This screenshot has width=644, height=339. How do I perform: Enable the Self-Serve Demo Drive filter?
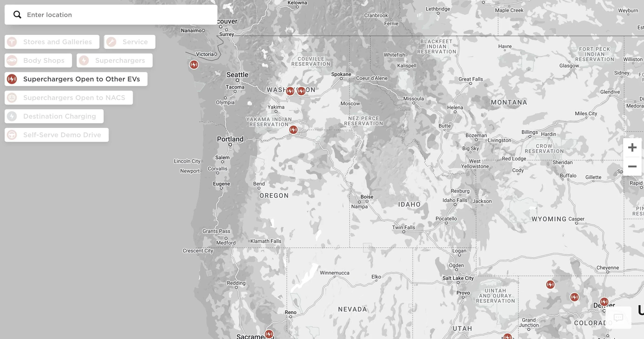click(57, 135)
